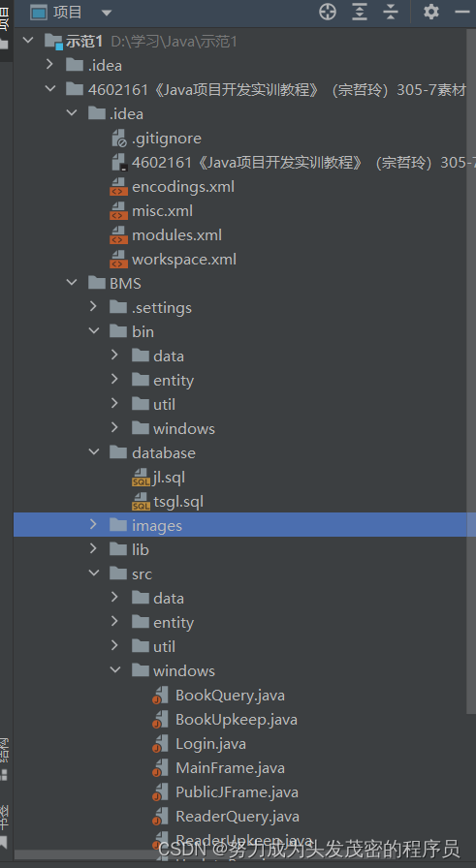Expand the .settings folder
Screen dimensions: 476x868
point(93,307)
